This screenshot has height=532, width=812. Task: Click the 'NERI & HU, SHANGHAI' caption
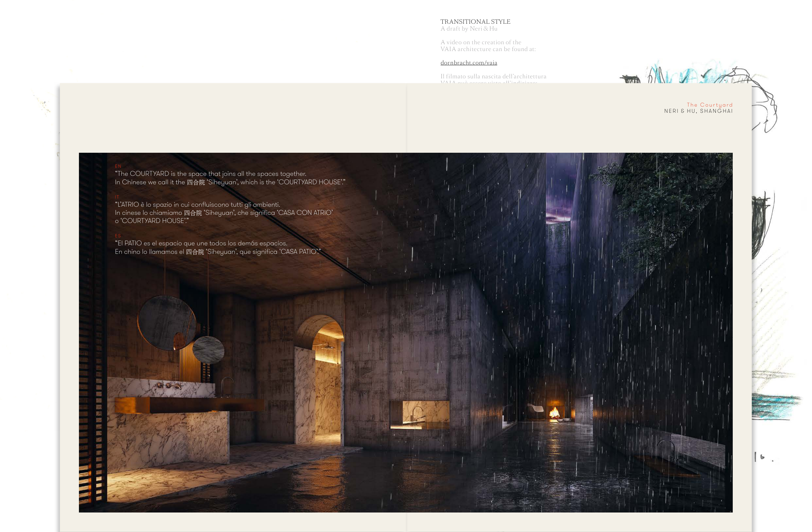click(698, 111)
